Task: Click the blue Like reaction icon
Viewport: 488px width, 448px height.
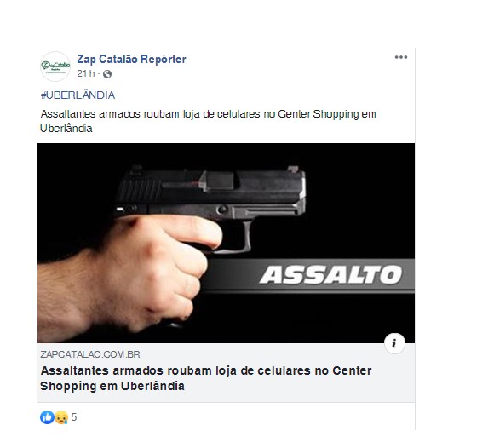Action: (48, 417)
